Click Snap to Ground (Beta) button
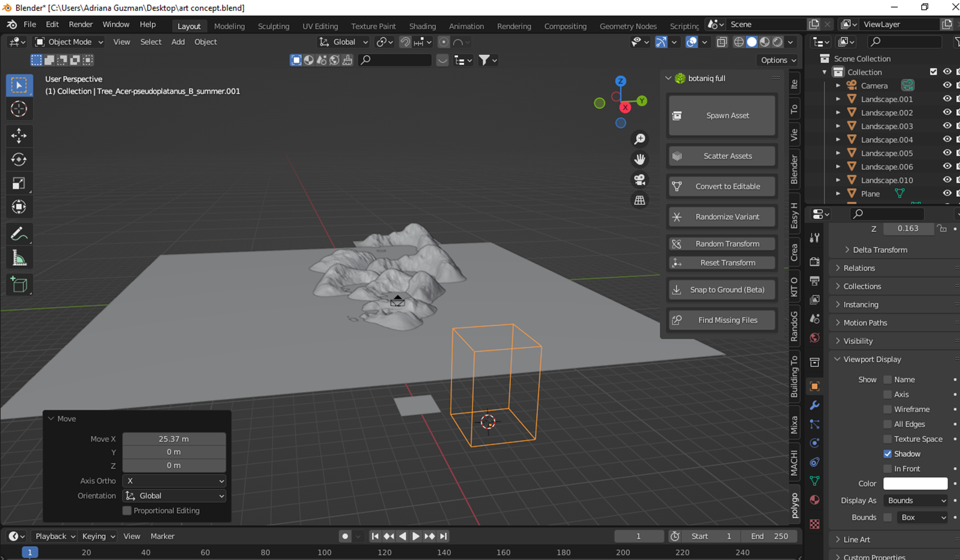This screenshot has width=960, height=560. (x=722, y=290)
